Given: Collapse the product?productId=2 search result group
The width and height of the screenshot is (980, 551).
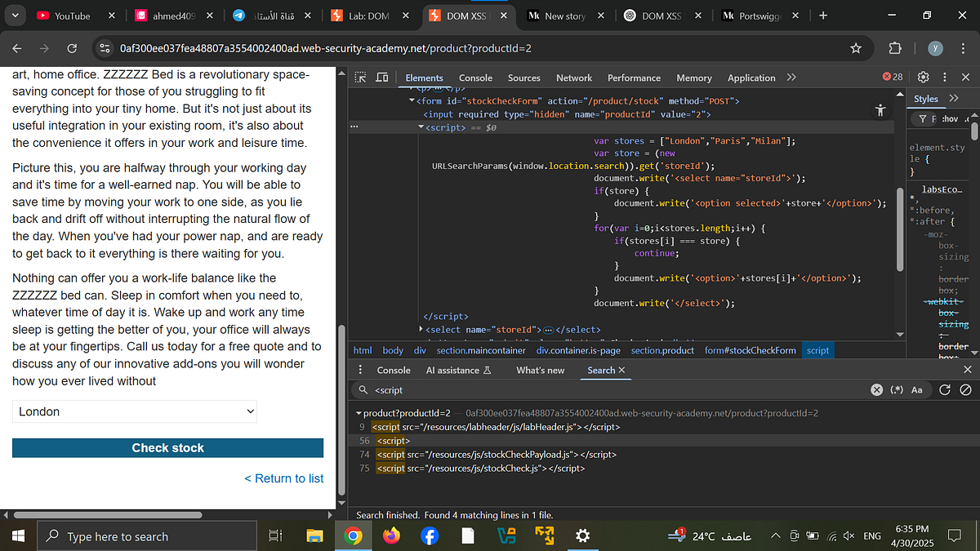Looking at the screenshot, I should [359, 412].
